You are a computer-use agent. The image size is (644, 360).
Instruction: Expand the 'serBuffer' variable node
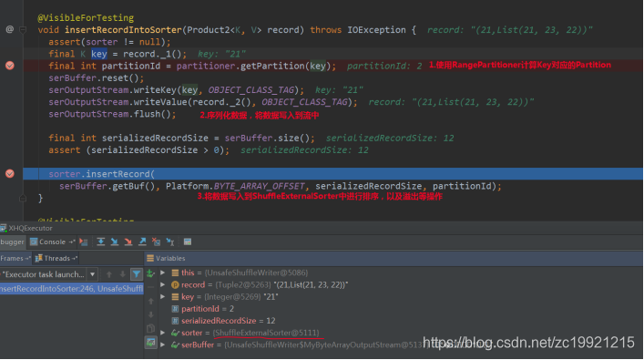coord(163,345)
